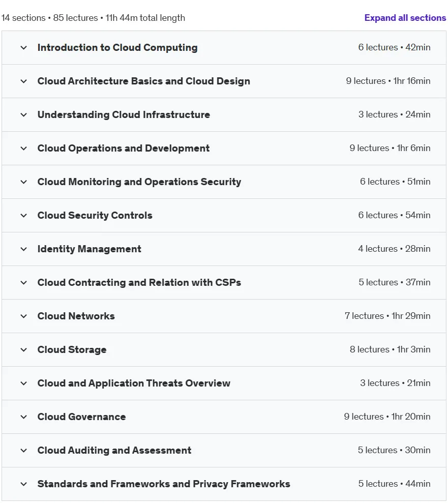This screenshot has height=503, width=448.
Task: Expand the Cloud Security Controls chevron
Action: tap(24, 216)
